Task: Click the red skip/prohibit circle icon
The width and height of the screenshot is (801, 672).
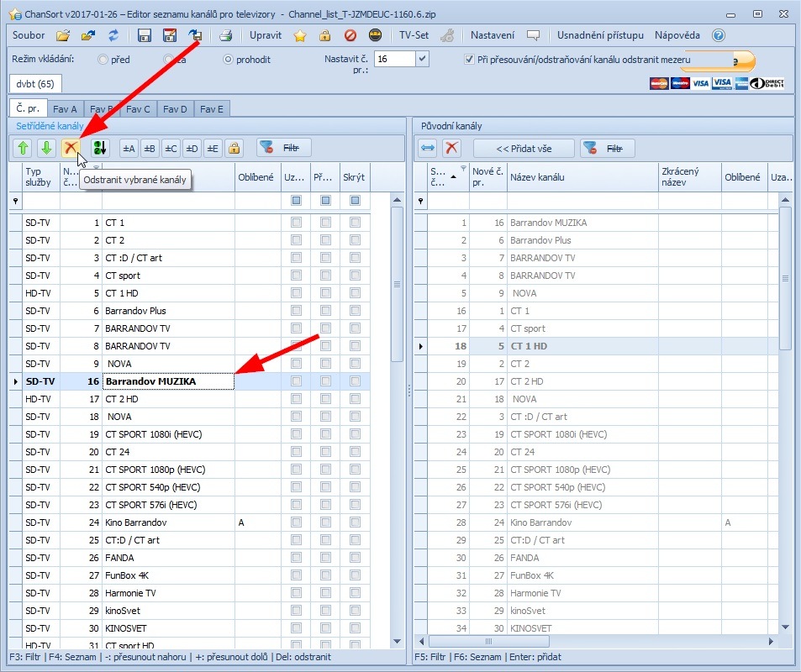Action: [350, 35]
